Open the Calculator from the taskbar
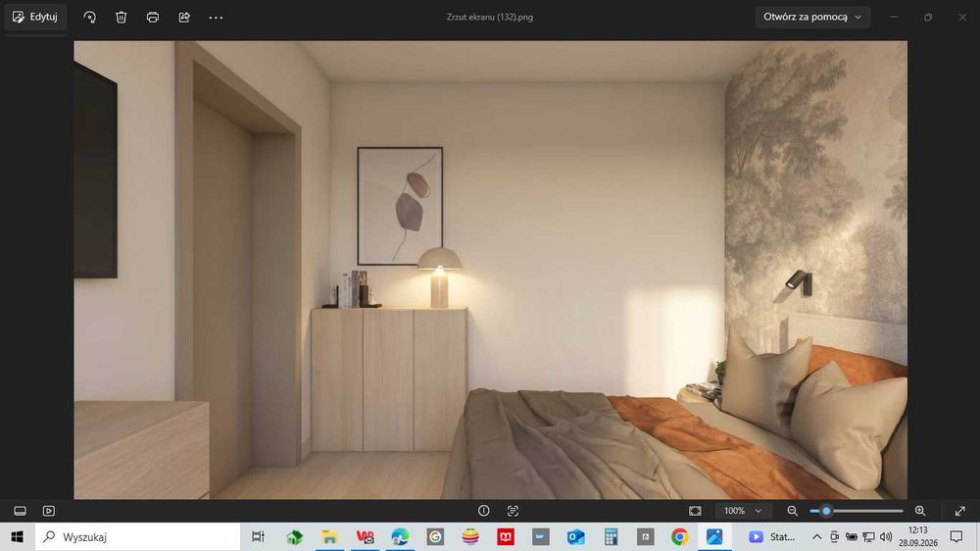Viewport: 980px width, 551px height. [x=611, y=536]
